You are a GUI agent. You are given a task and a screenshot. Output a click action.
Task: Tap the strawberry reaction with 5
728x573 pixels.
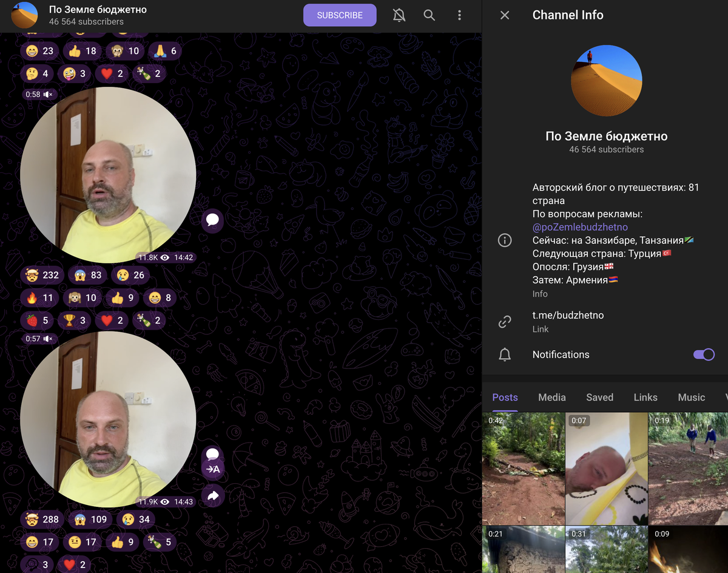coord(38,320)
